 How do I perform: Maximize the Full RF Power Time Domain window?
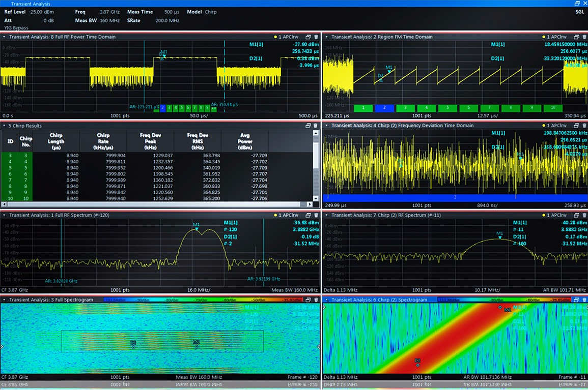pyautogui.click(x=308, y=37)
